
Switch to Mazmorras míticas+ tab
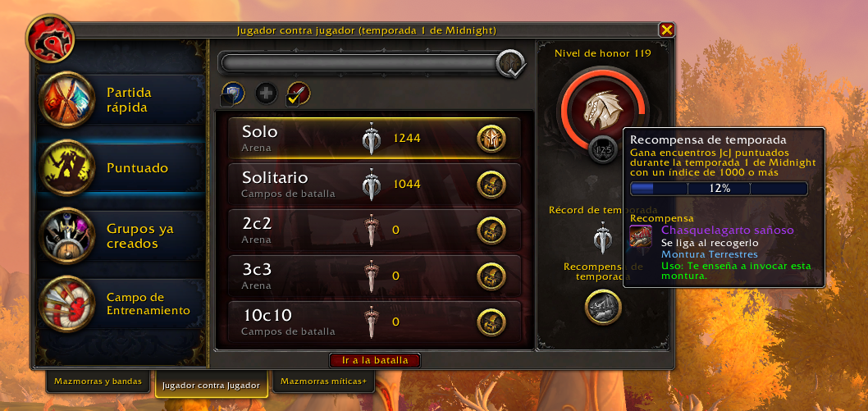pyautogui.click(x=323, y=381)
